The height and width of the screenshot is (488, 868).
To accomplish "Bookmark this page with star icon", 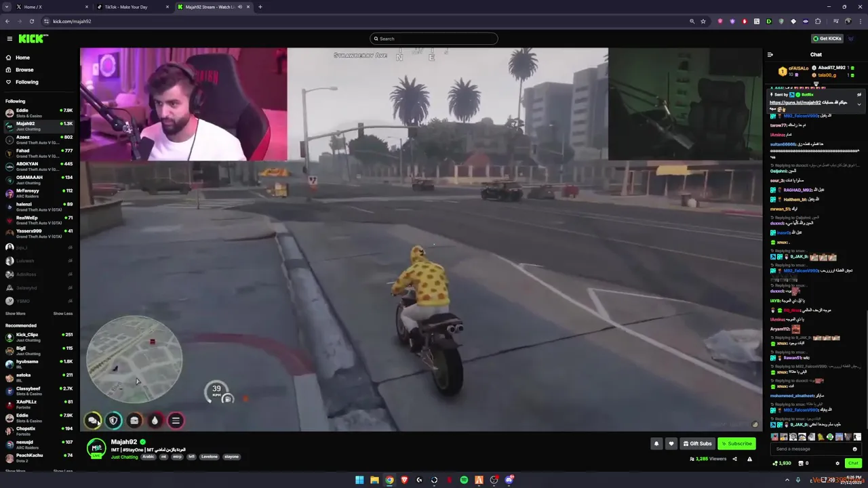I will (x=703, y=21).
